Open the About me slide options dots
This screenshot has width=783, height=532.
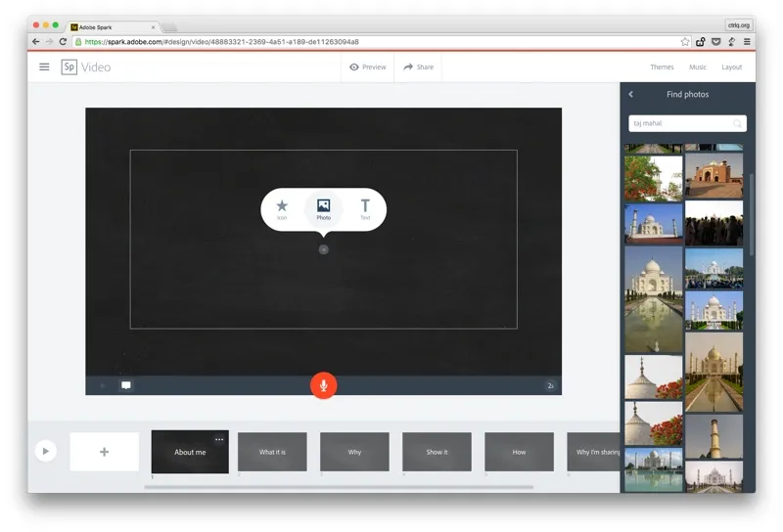point(219,439)
